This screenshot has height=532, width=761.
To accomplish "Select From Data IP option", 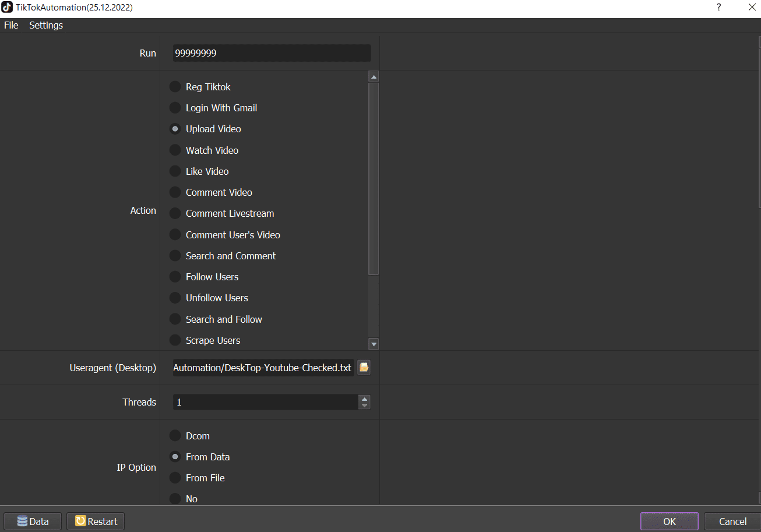I will (199, 457).
